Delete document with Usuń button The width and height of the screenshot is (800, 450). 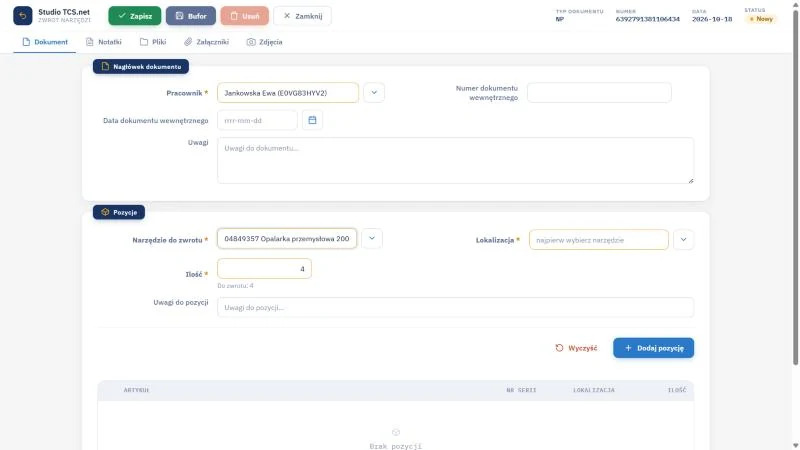point(244,16)
